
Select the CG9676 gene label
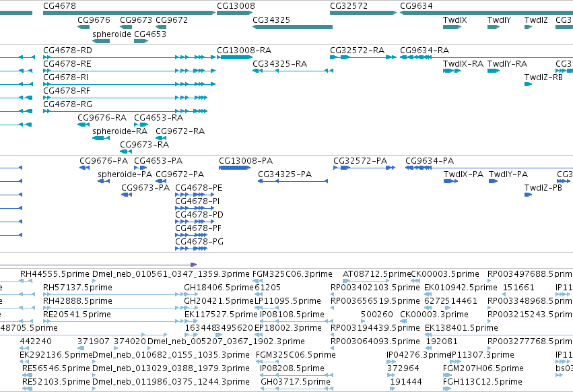coord(94,20)
